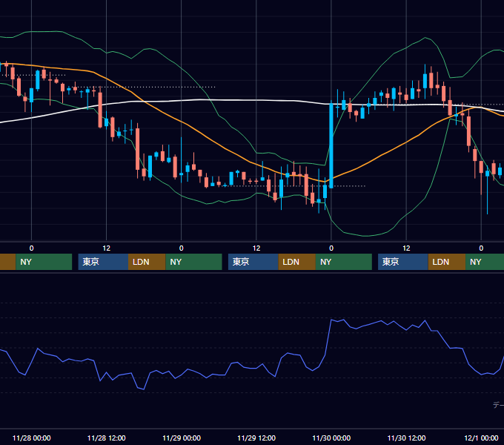Select the 東京 session block starting 11/28
Image resolution: width=504 pixels, height=445 pixels.
point(103,262)
